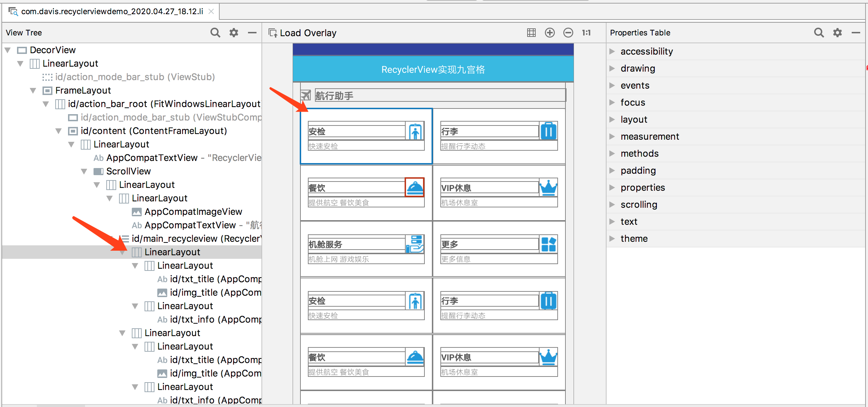Toggle the grid view icon in the preview toolbar
Screen dimensions: 868x407
[x=531, y=33]
